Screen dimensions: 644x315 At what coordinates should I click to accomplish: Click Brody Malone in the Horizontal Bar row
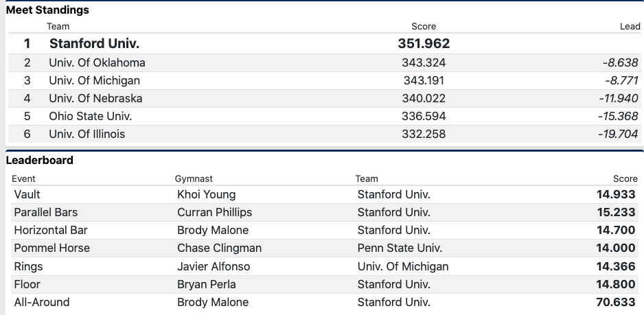(213, 230)
